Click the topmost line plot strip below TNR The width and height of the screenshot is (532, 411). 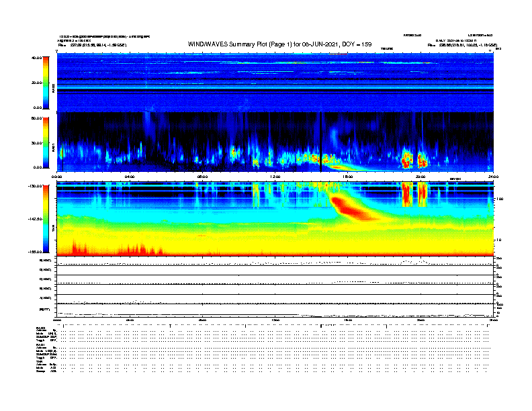tap(275, 261)
